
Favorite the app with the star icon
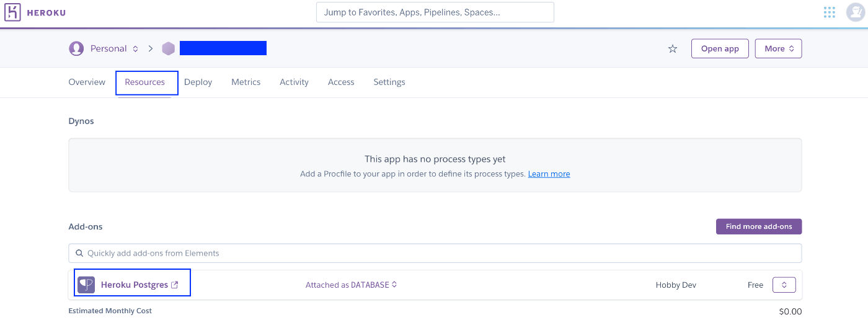[x=673, y=48]
